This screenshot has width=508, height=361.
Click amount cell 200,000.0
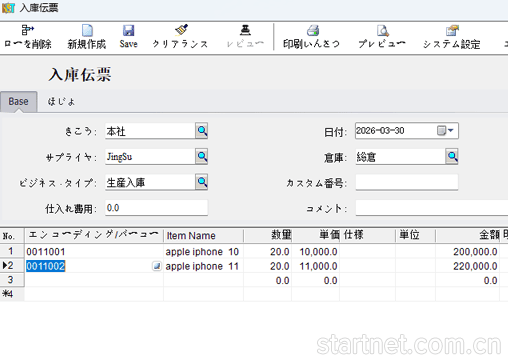point(467,252)
